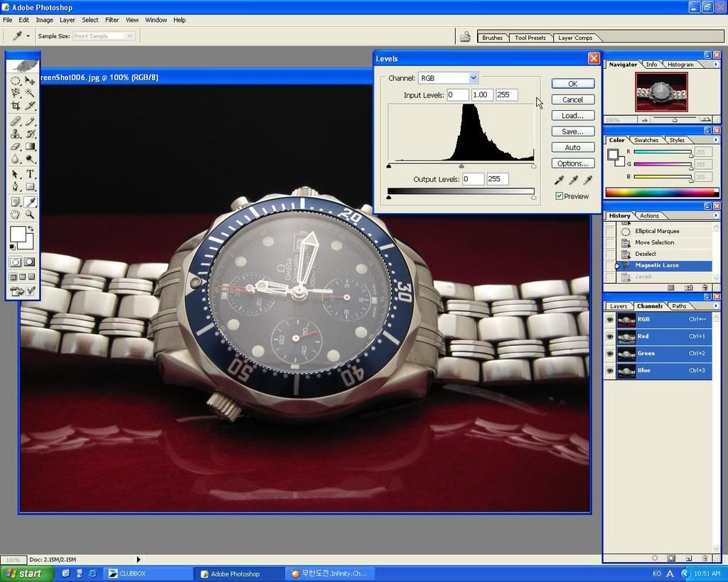Click the color spectrum ramp in Color palette

(663, 192)
